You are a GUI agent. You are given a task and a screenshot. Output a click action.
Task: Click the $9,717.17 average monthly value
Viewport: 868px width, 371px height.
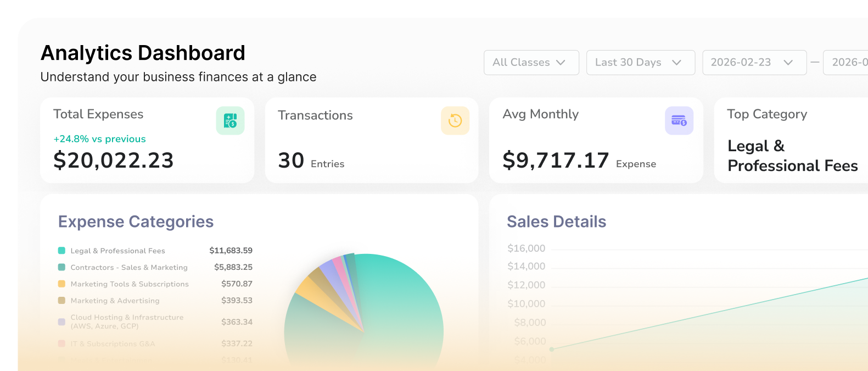click(556, 160)
